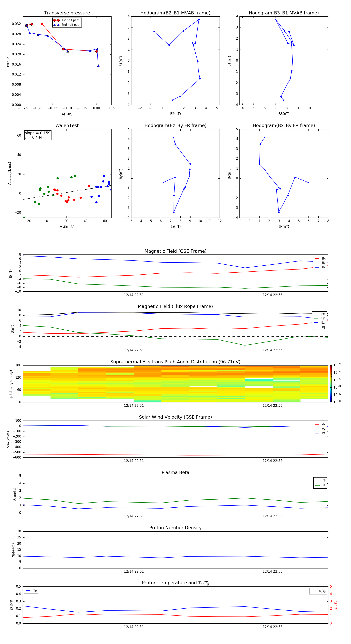Select the |B| entry in flux rope legend
351x644 pixels.
[x=320, y=327]
